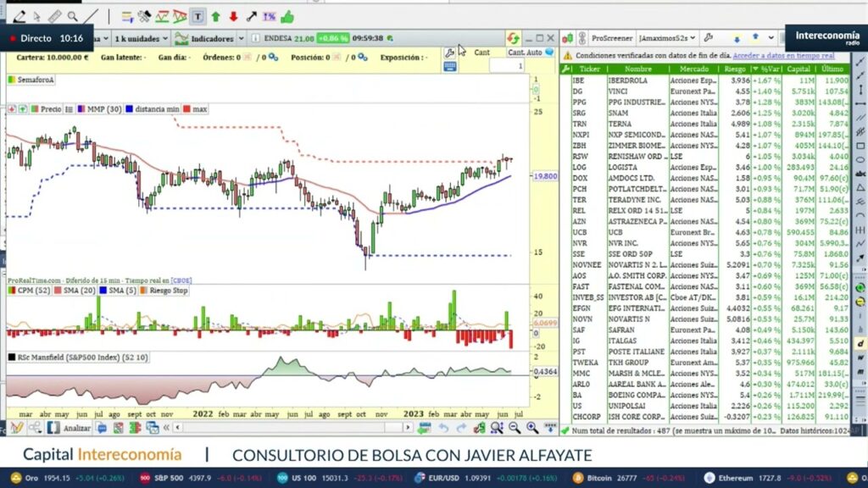Click the refresh sync arrows icon

click(x=513, y=38)
